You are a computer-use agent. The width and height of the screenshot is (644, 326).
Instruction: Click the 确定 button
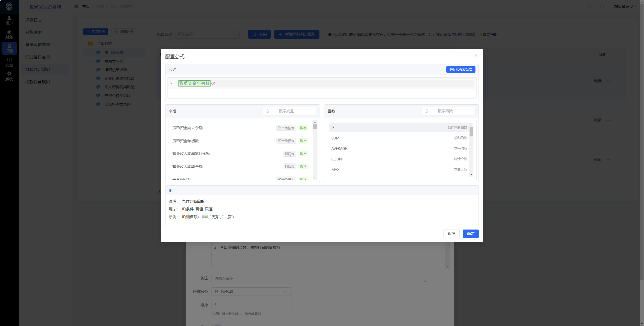point(470,234)
